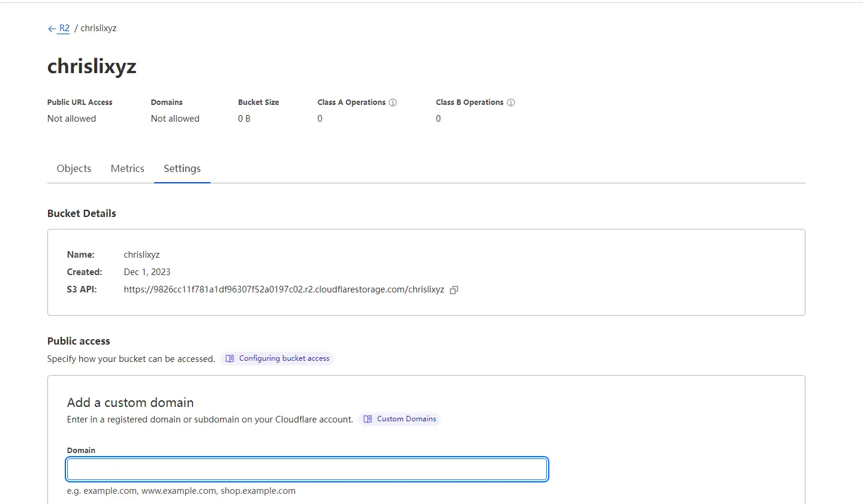The image size is (863, 504).
Task: Click the book icon on Configuring bucket access badge
Action: [x=230, y=358]
